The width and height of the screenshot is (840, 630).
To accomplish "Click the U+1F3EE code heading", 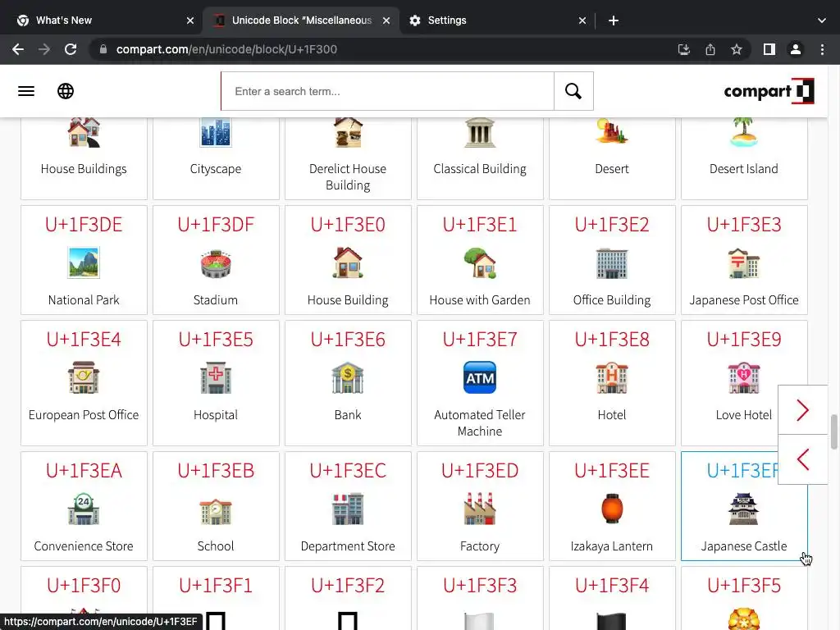I will tap(612, 470).
